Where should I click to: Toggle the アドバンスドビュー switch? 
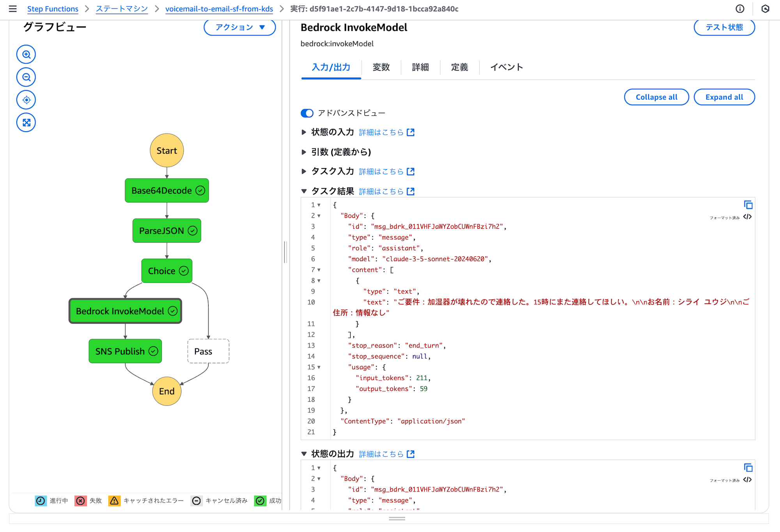click(307, 113)
